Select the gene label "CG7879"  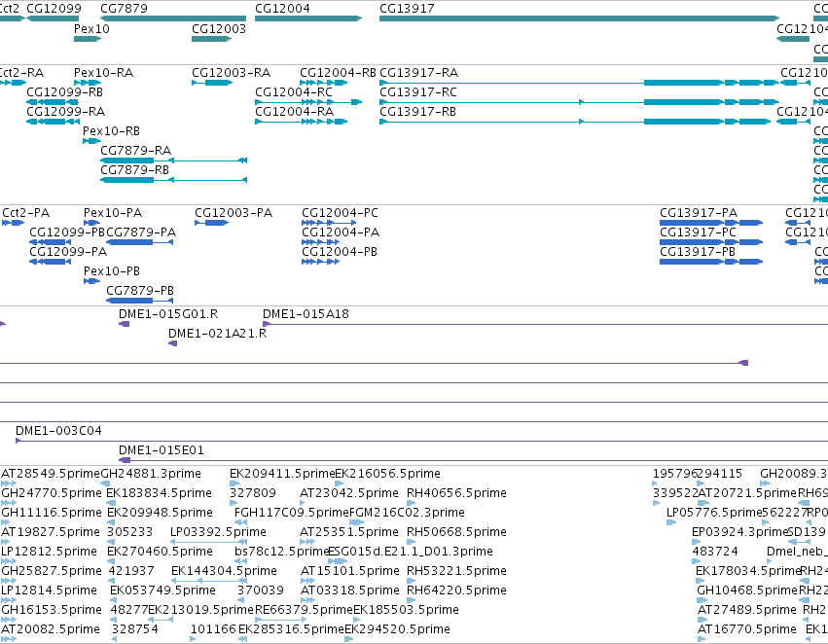[125, 9]
